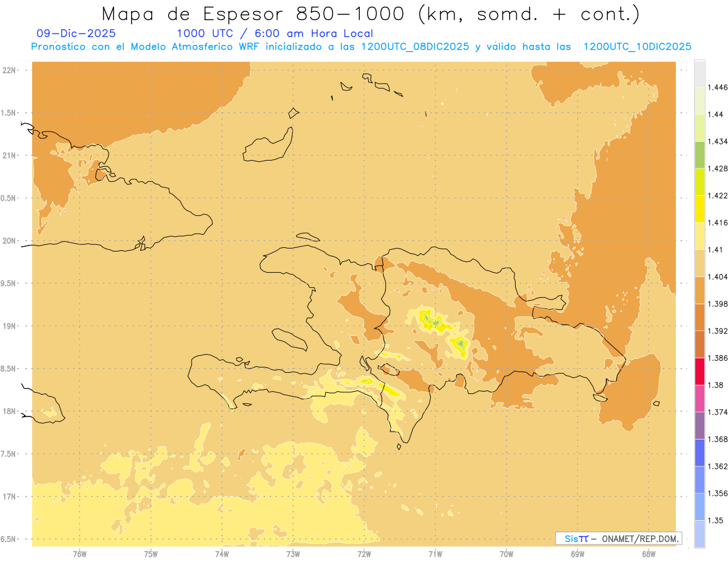Click colorbar value '1.386'
The width and height of the screenshot is (728, 562).
(x=718, y=358)
